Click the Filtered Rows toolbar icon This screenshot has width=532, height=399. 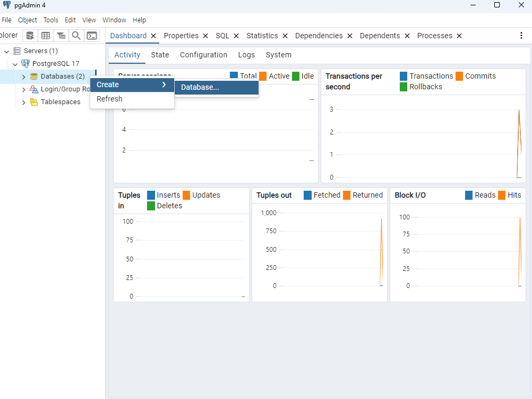click(x=61, y=36)
